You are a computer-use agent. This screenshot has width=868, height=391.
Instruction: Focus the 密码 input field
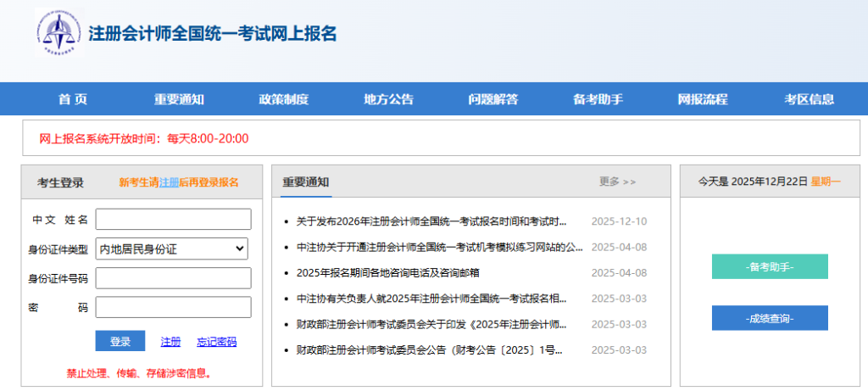[173, 307]
